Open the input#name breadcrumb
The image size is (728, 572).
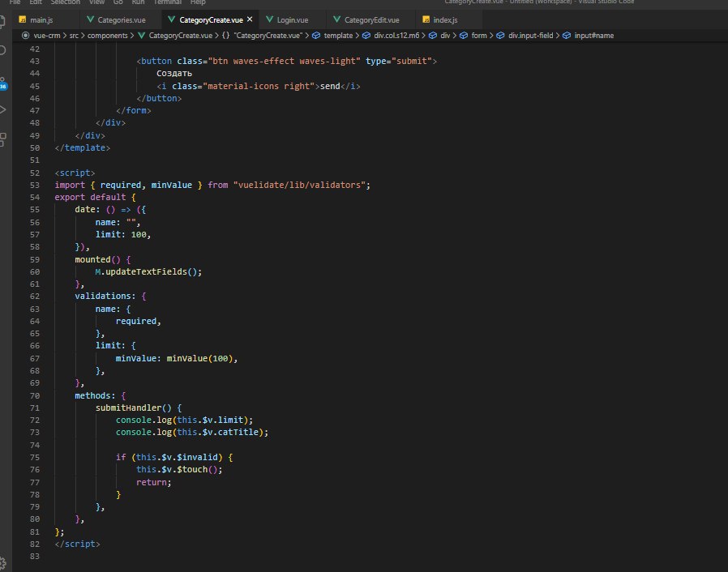593,36
